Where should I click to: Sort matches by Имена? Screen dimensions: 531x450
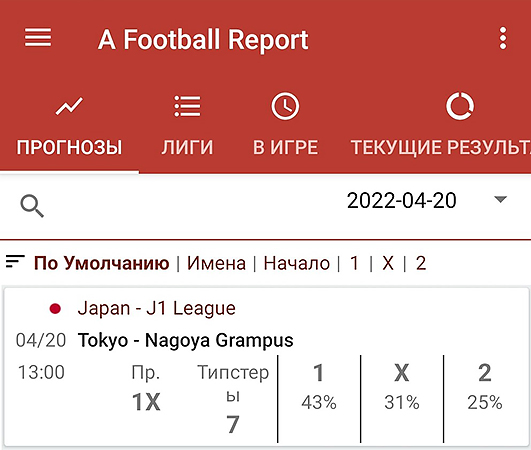[216, 263]
